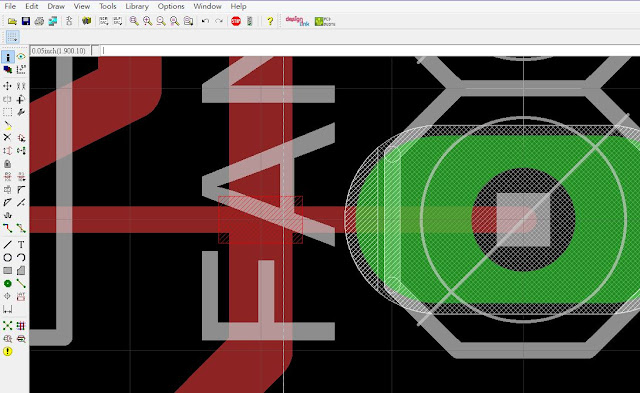Select the Copy tool
640x393 pixels.
point(21,86)
